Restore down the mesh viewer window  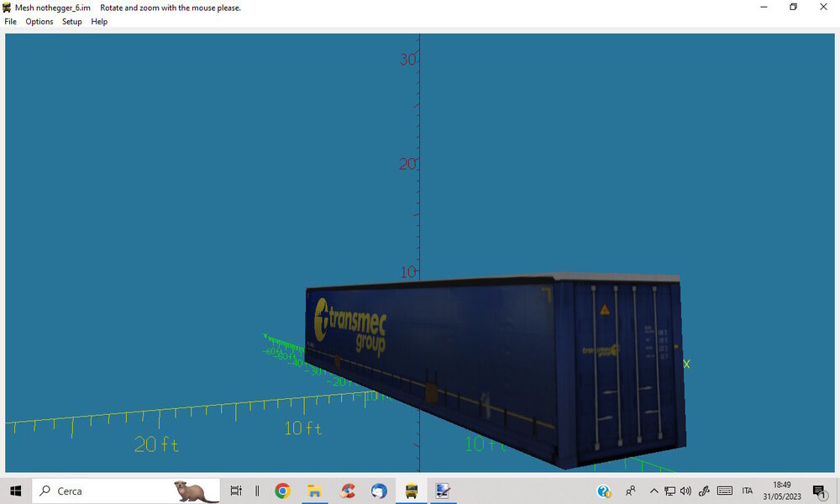[794, 7]
